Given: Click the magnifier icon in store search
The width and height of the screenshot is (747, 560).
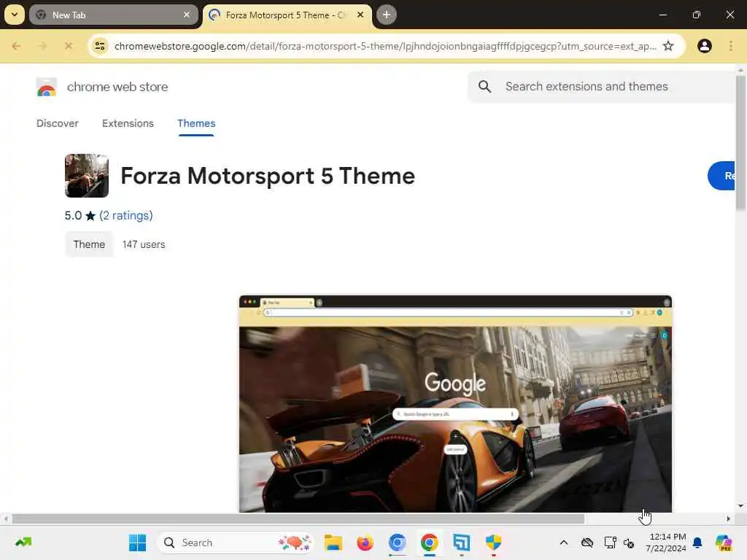Looking at the screenshot, I should [484, 86].
